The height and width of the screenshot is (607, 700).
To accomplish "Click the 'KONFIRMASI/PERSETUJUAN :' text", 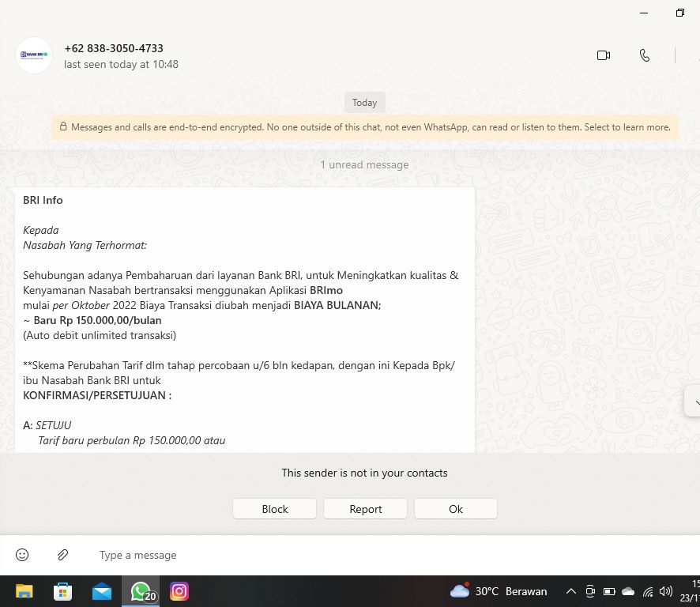I will [97, 395].
